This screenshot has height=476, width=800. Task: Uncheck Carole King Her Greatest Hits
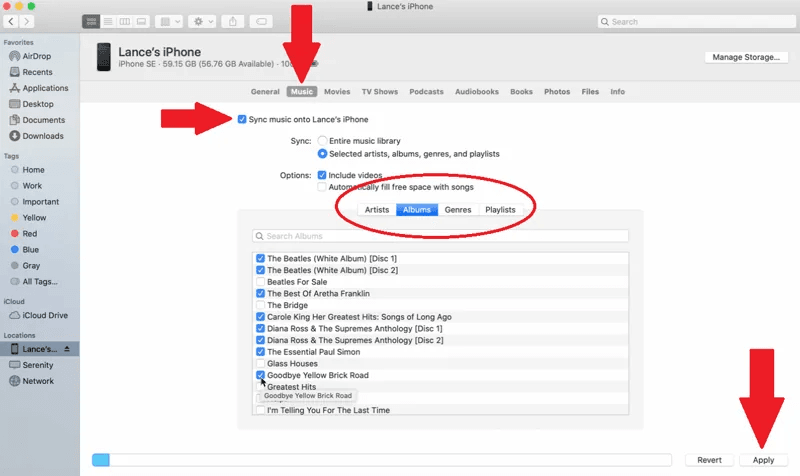[x=261, y=317]
